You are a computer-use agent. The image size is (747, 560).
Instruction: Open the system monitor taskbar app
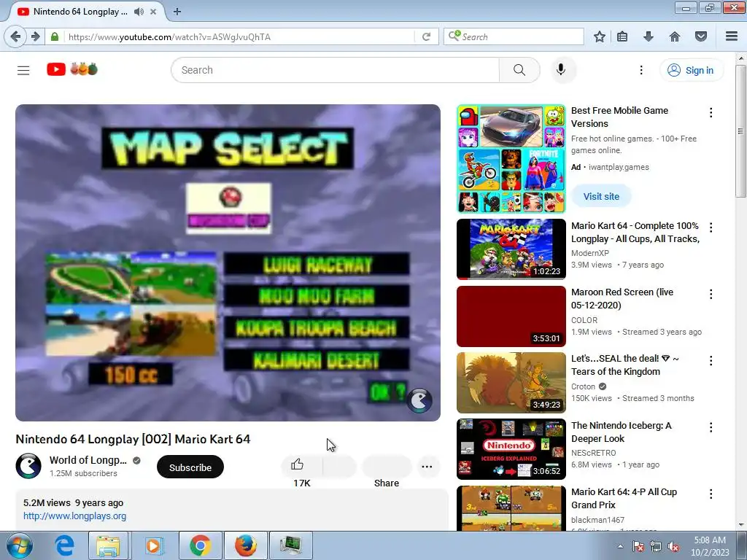point(290,545)
